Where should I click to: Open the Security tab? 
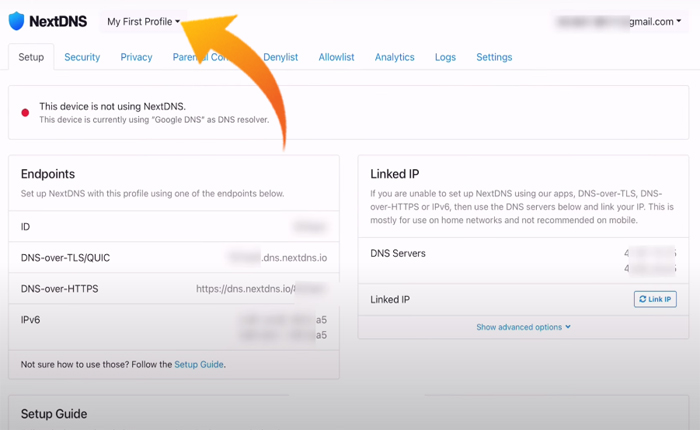pyautogui.click(x=82, y=57)
